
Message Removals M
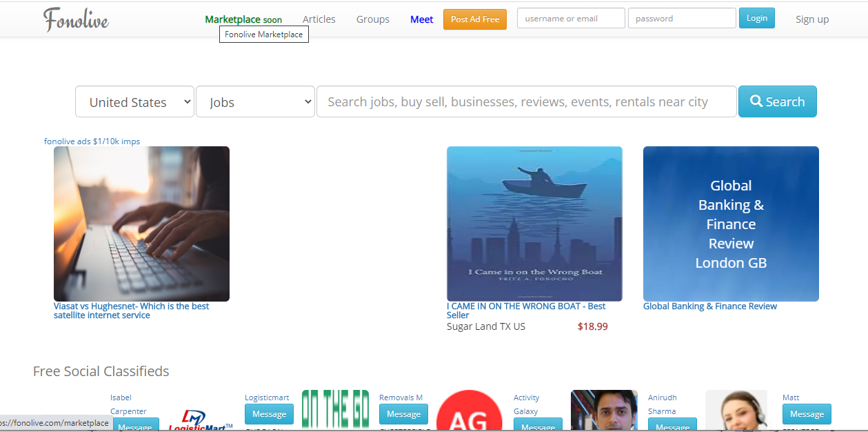tap(403, 414)
